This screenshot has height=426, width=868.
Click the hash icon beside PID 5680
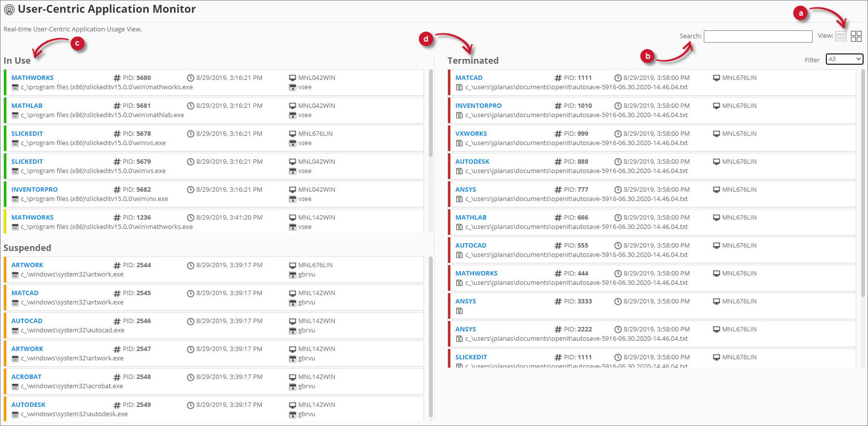point(117,78)
